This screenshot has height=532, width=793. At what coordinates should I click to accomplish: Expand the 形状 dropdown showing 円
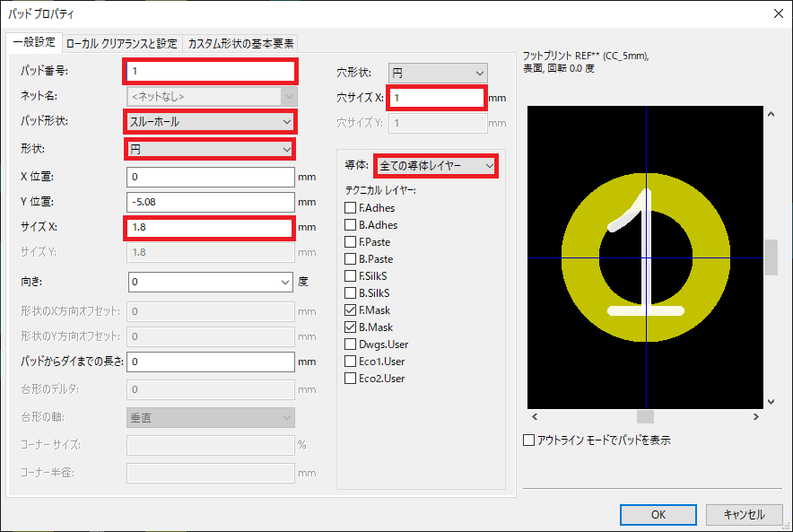point(210,148)
